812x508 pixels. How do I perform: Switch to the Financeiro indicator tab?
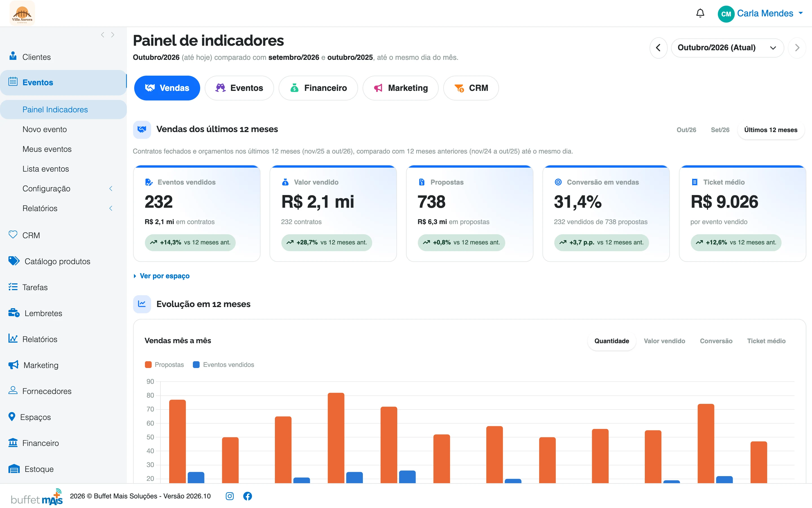318,88
